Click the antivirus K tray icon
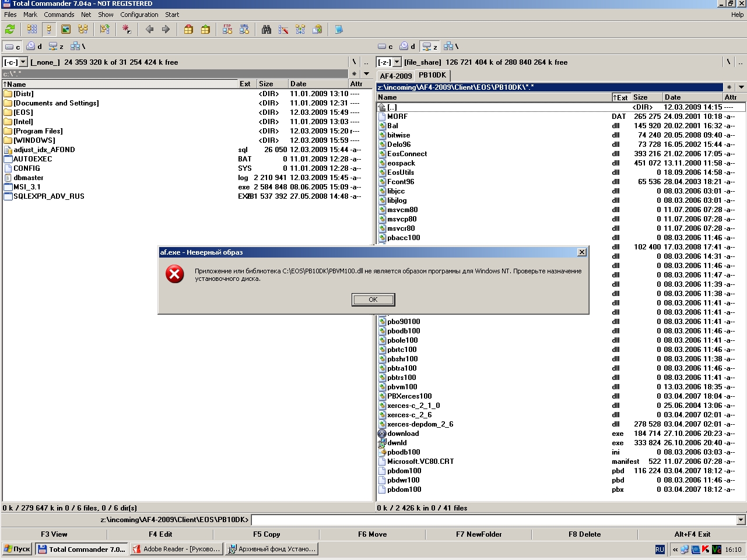Image resolution: width=747 pixels, height=560 pixels. pos(705,549)
